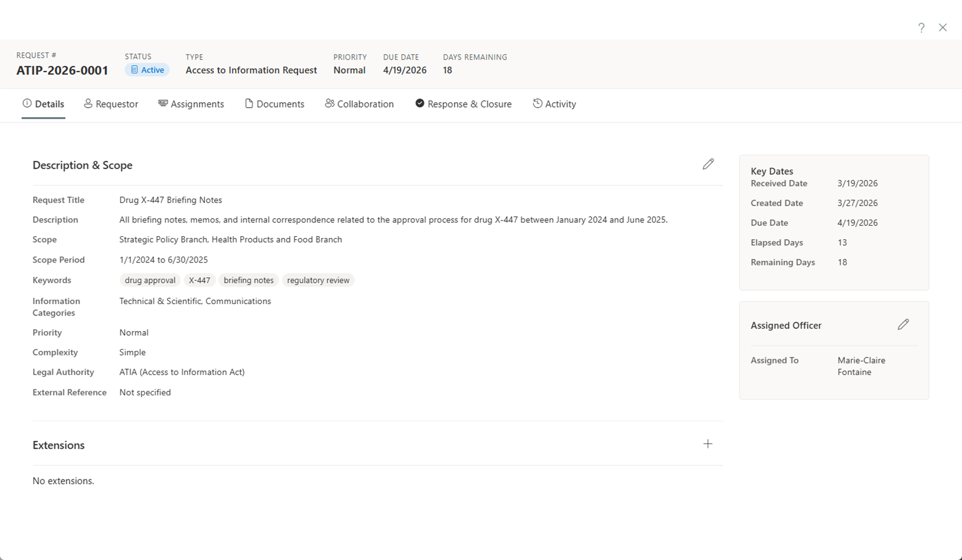View the Response & Closure tab
Screen dimensions: 962x560
[464, 104]
